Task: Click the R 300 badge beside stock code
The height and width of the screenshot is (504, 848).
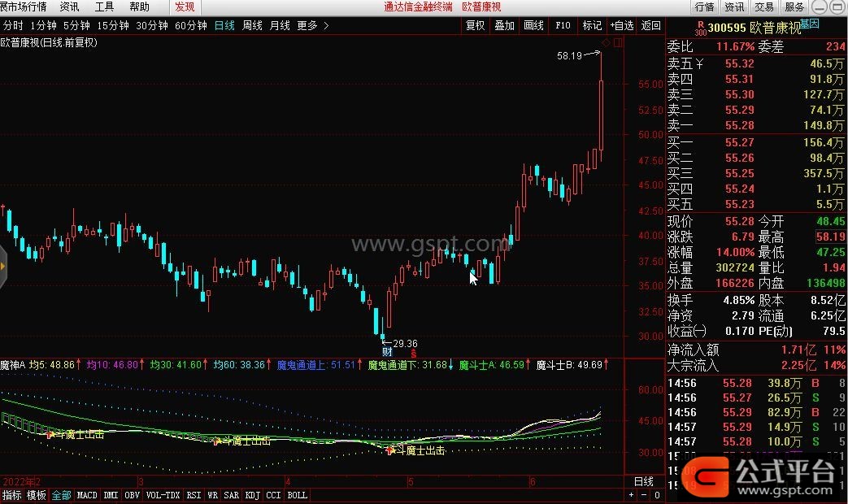Action: 700,28
